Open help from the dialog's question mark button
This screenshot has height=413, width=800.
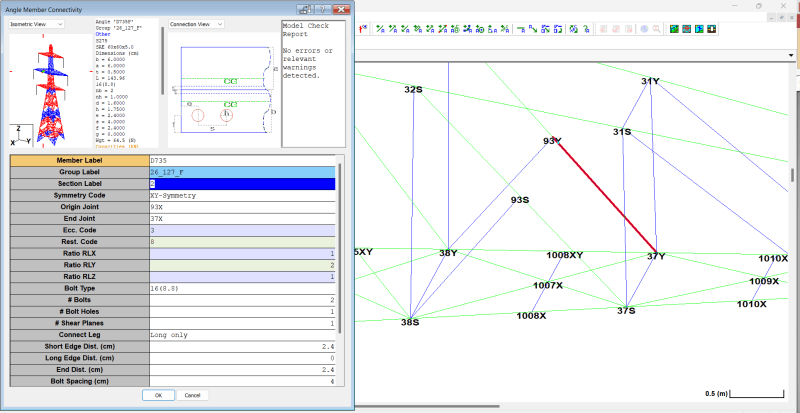click(x=322, y=9)
